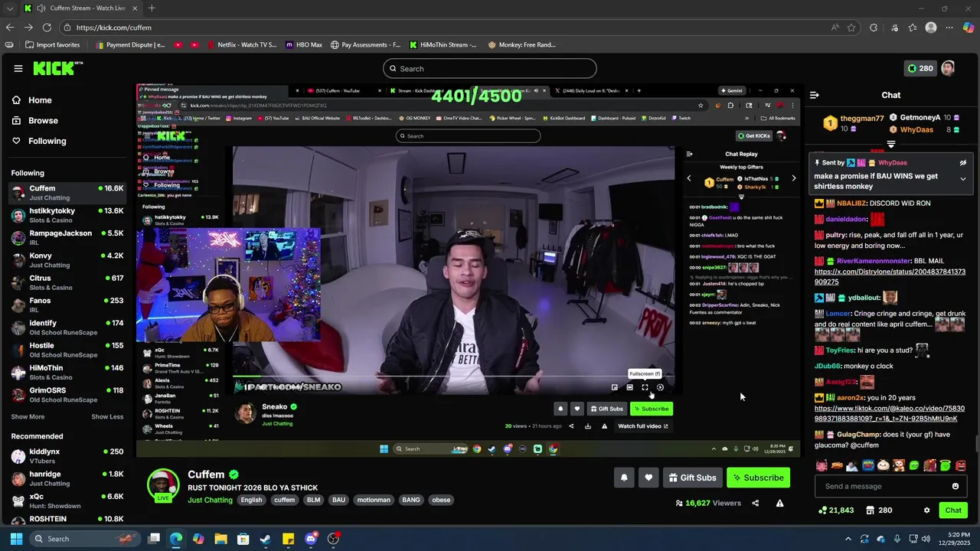Open Steam from the taskbar
The width and height of the screenshot is (980, 551).
click(265, 539)
